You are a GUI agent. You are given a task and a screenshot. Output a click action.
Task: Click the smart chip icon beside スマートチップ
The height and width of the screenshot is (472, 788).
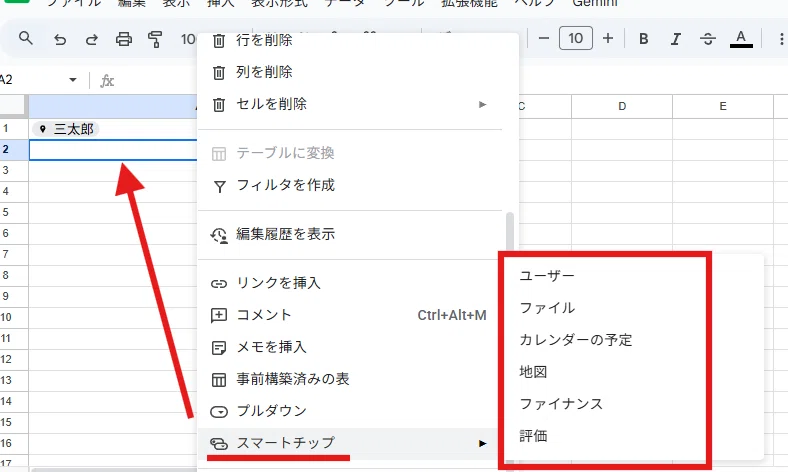(x=219, y=444)
